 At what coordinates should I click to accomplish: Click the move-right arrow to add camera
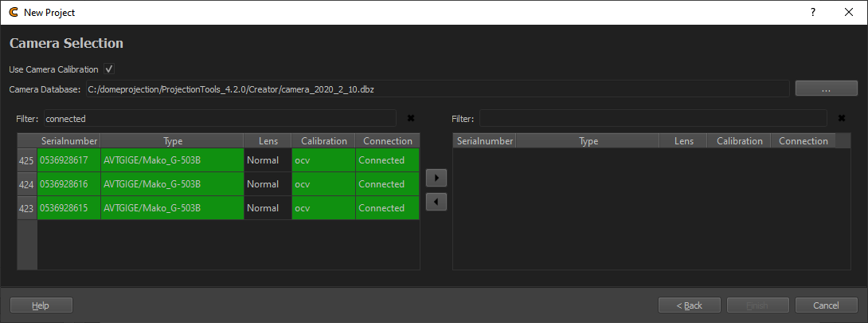point(436,178)
